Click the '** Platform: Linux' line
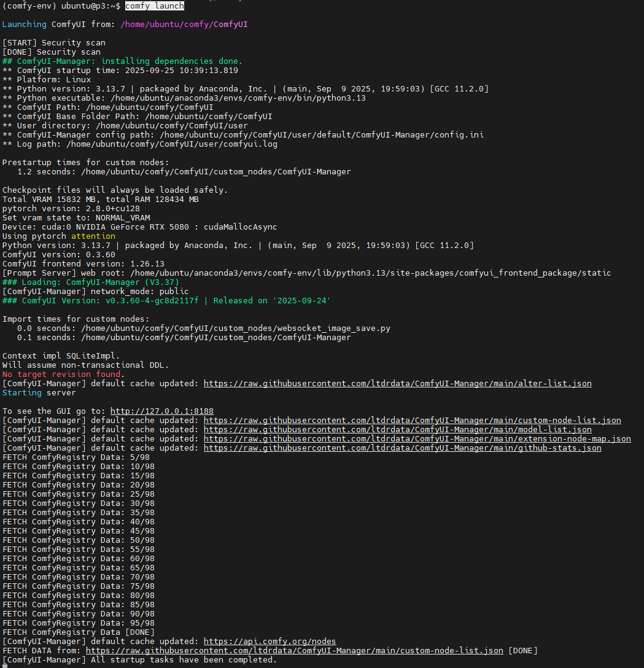The width and height of the screenshot is (644, 668). [x=47, y=80]
